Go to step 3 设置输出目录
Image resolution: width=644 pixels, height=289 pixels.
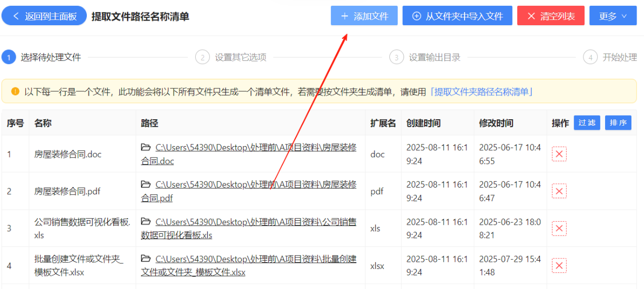[x=425, y=57]
